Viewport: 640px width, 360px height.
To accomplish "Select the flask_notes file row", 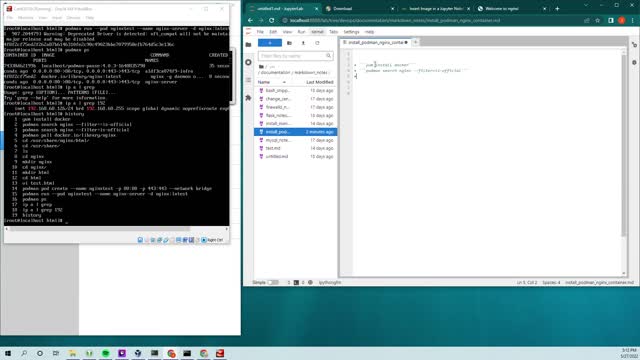I will (296, 115).
